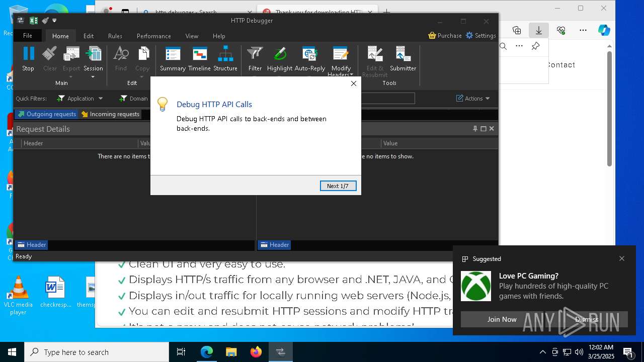Expand the Application quick filter dropdown
Viewport: 644px width, 362px height.
(101, 99)
